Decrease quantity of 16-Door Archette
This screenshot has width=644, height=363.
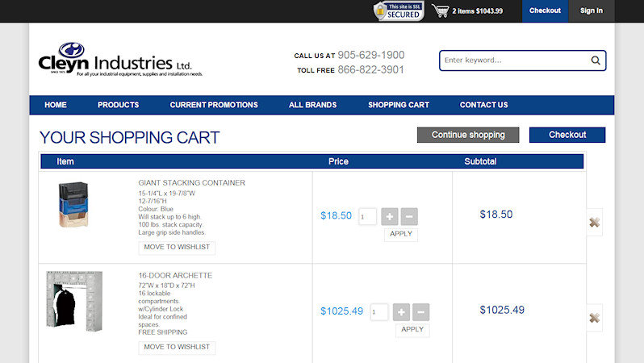point(420,312)
